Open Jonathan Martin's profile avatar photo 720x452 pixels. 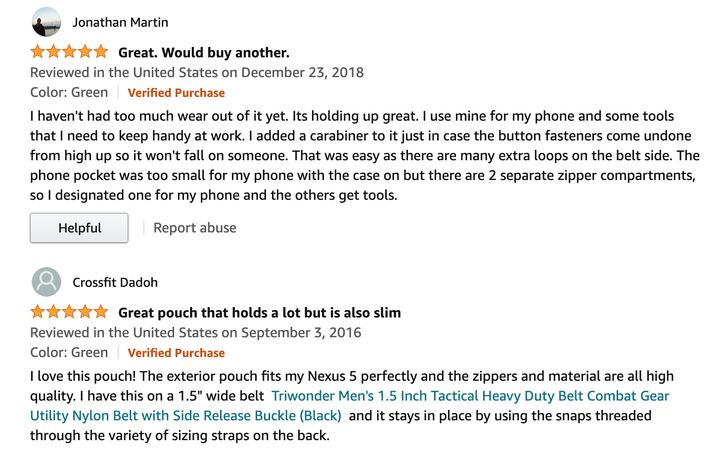coord(46,22)
